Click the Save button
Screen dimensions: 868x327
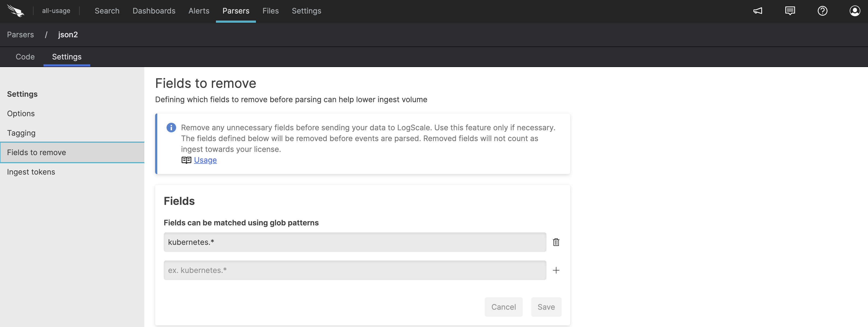coord(546,307)
